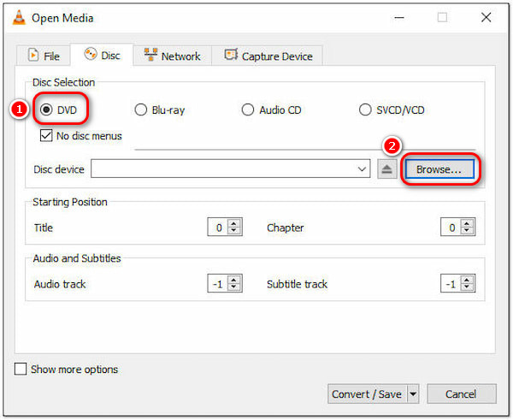
Task: Open the Network tab
Action: 172,56
